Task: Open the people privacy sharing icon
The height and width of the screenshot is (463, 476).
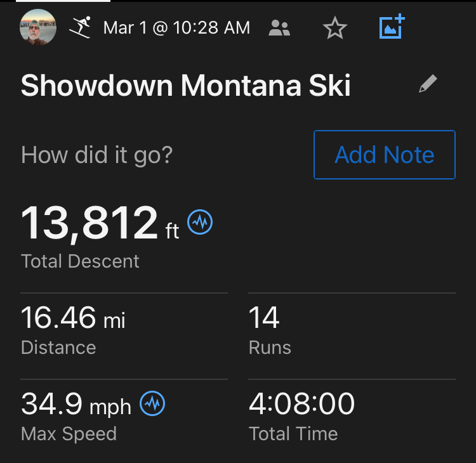Action: [x=279, y=27]
